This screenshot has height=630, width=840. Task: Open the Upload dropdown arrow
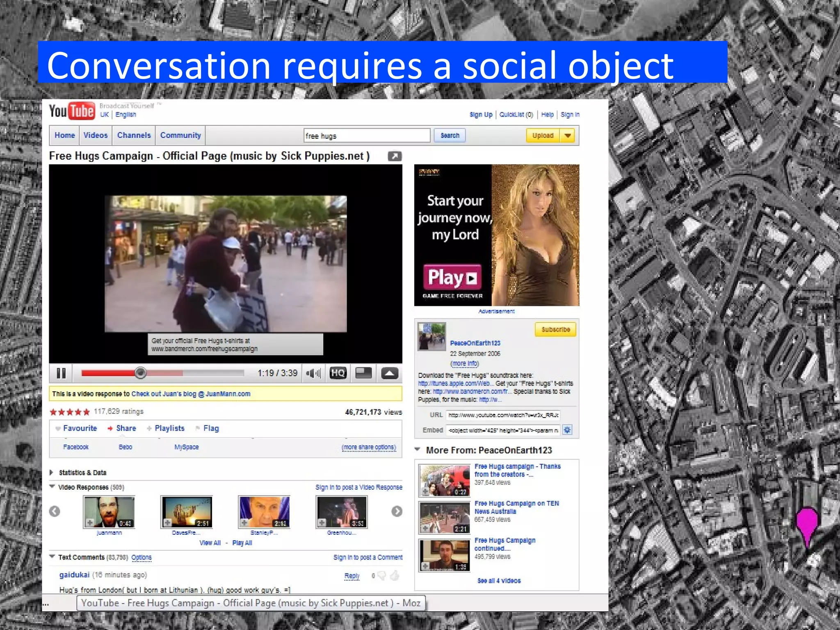coord(568,135)
